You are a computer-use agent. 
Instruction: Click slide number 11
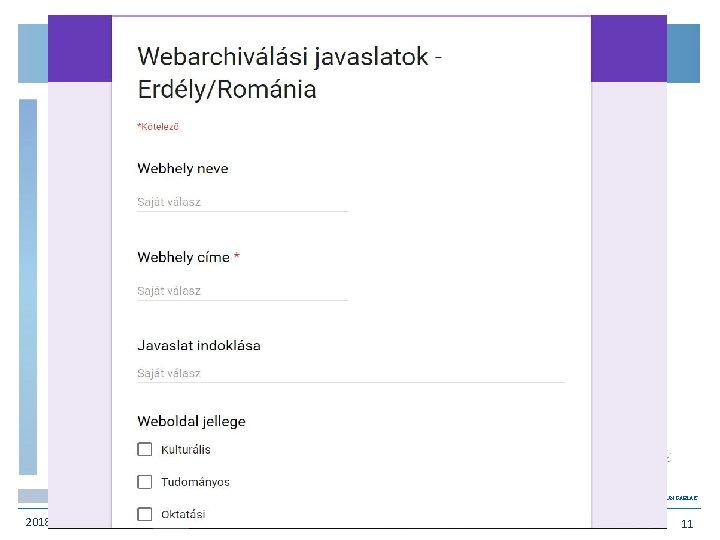(687, 525)
